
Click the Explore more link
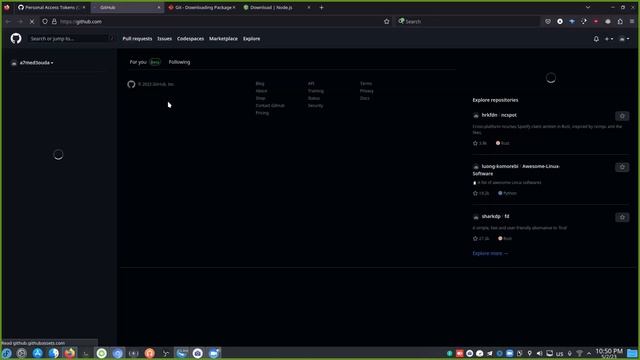490,253
